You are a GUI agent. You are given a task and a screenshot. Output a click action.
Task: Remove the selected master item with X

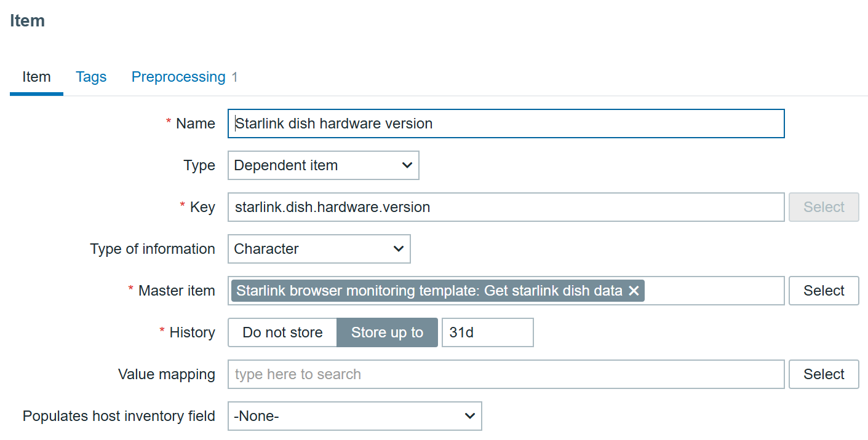[634, 291]
